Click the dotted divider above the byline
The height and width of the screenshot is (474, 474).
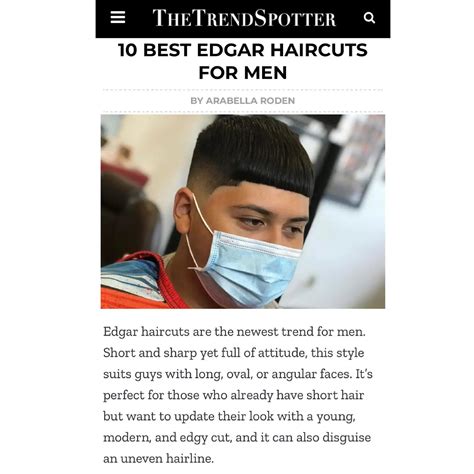[243, 90]
